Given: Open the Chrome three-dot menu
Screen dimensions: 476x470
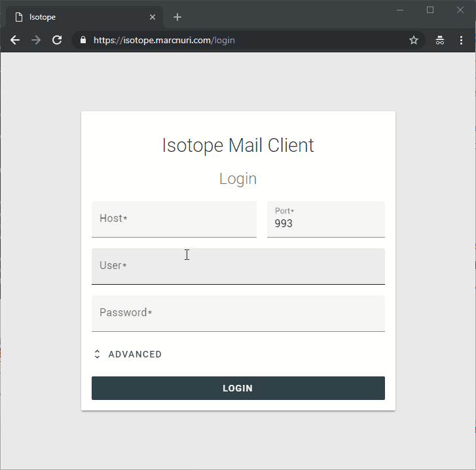Looking at the screenshot, I should (x=461, y=40).
